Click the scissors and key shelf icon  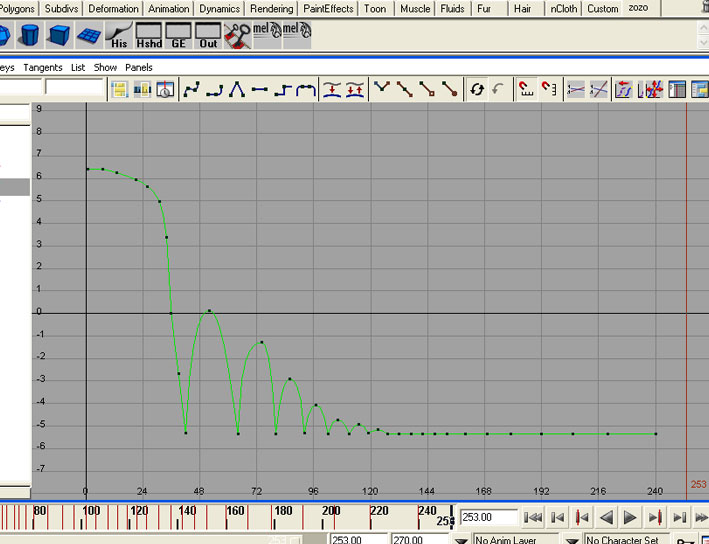coord(237,35)
